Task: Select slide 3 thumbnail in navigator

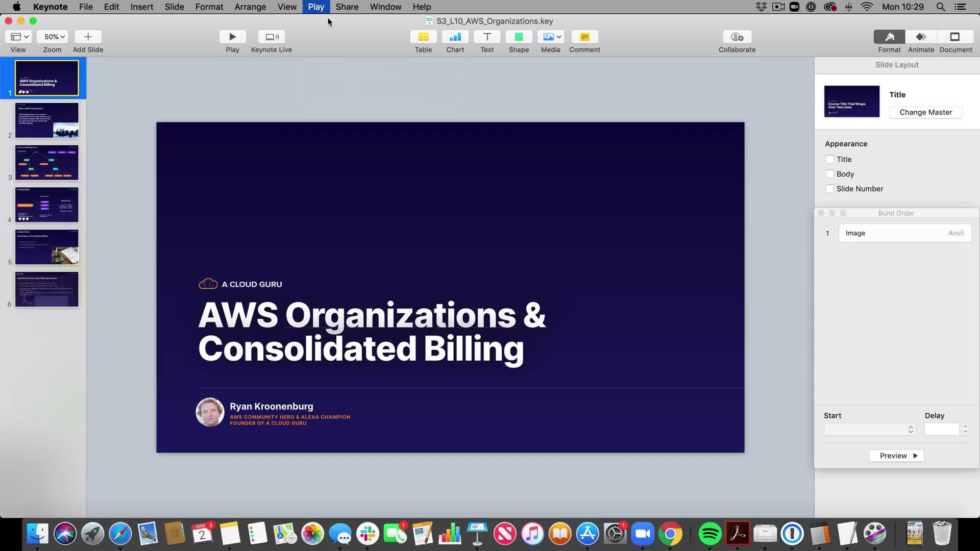Action: click(x=47, y=163)
